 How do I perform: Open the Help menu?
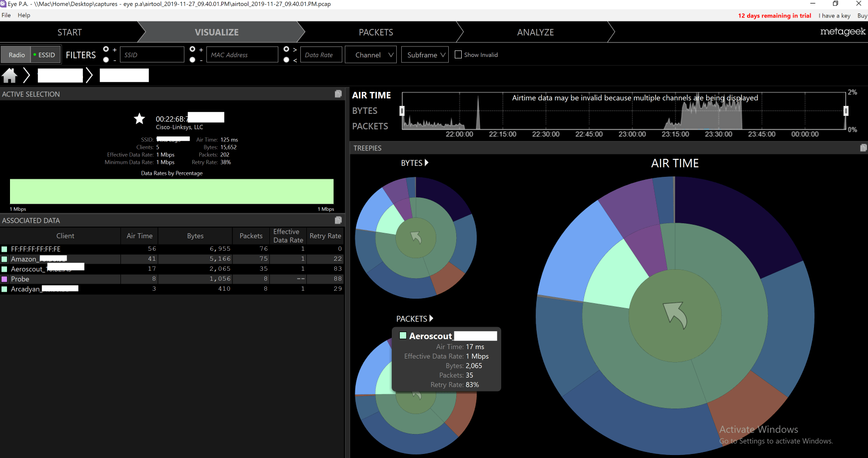(24, 15)
